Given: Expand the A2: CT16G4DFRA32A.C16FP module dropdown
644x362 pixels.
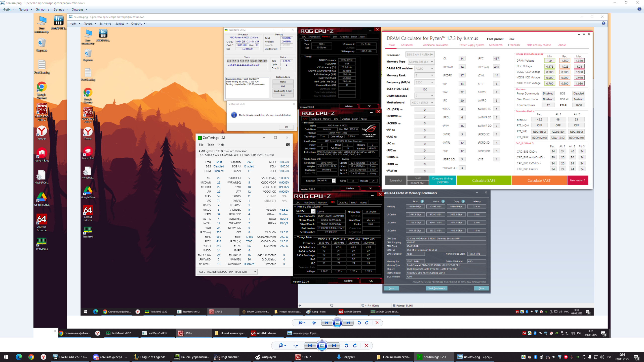Looking at the screenshot, I should (255, 272).
